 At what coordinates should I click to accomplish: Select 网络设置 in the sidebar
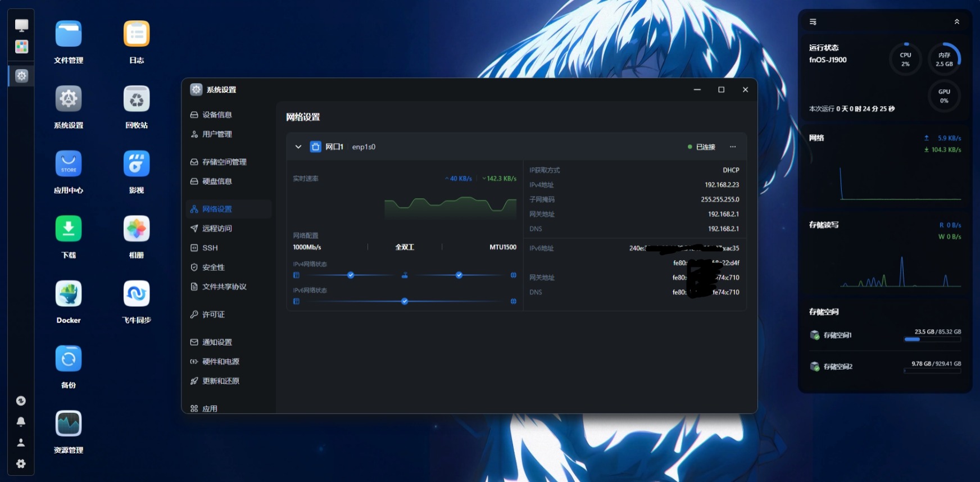pos(229,209)
